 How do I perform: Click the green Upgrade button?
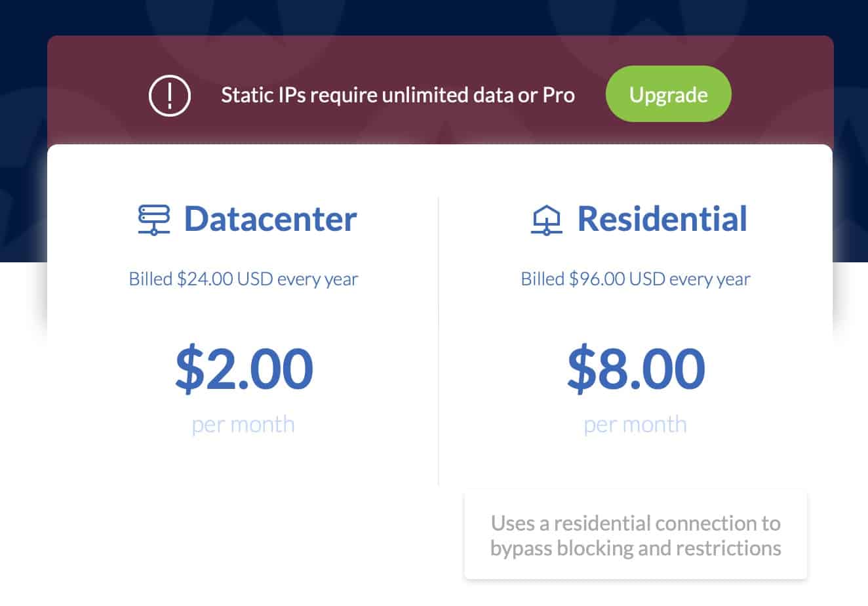668,94
